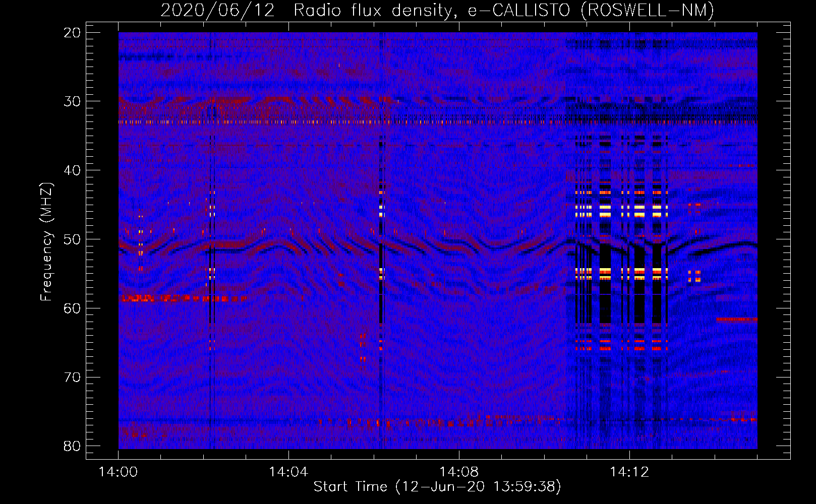Click the 14:12 time tick label
Viewport: 816px width, 504px height.
(629, 472)
